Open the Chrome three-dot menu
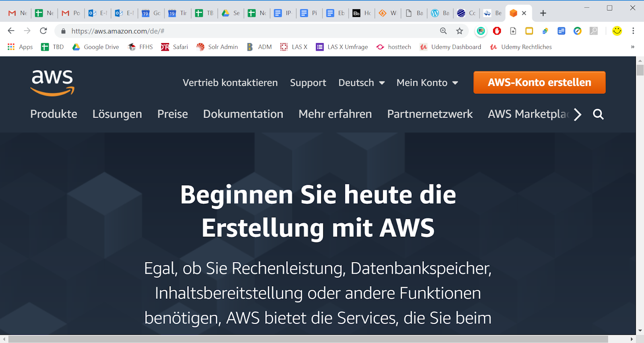 pos(633,31)
